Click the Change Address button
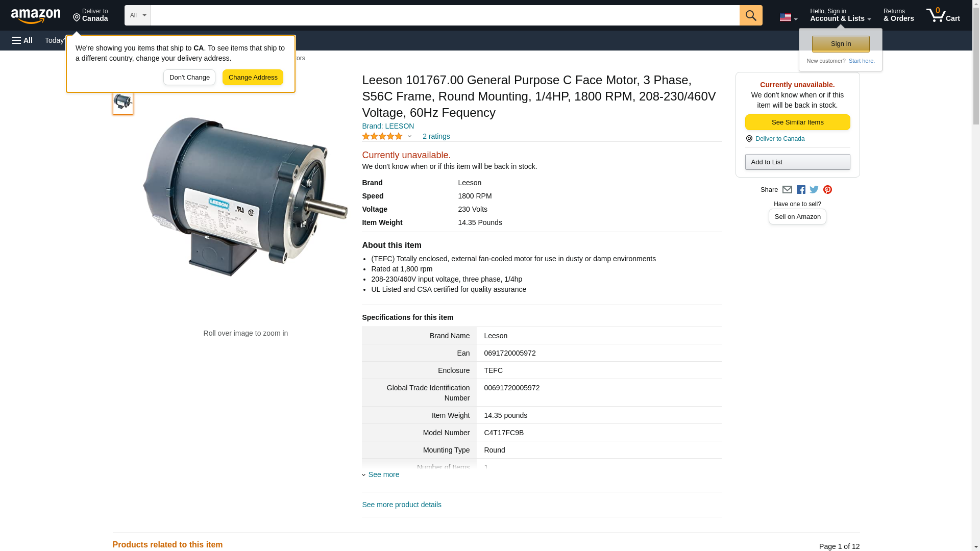 pos(253,78)
